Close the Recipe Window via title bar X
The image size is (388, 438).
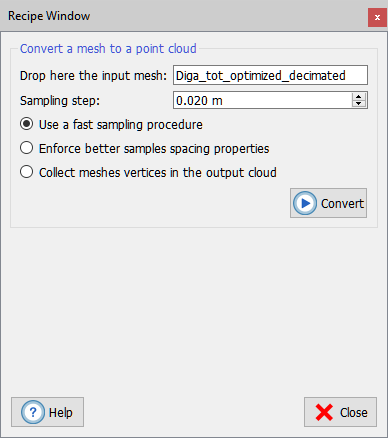(x=377, y=17)
